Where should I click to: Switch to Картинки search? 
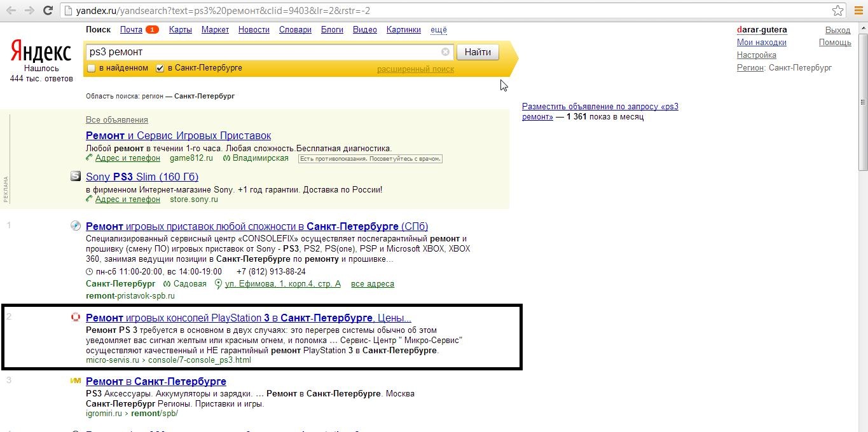click(403, 30)
